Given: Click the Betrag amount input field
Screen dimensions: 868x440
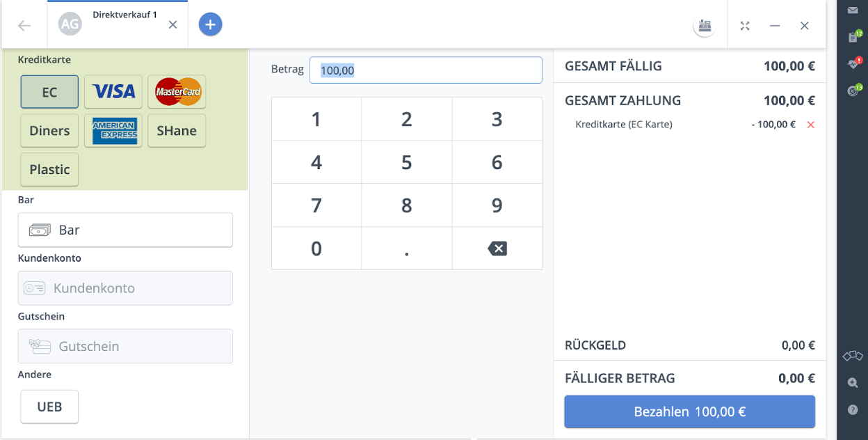Looking at the screenshot, I should [x=426, y=70].
